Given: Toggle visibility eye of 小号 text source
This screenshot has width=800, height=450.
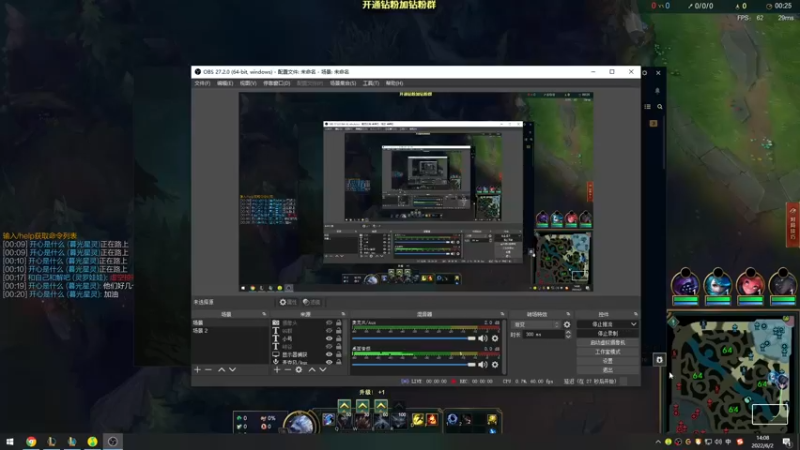Looking at the screenshot, I should pyautogui.click(x=329, y=338).
